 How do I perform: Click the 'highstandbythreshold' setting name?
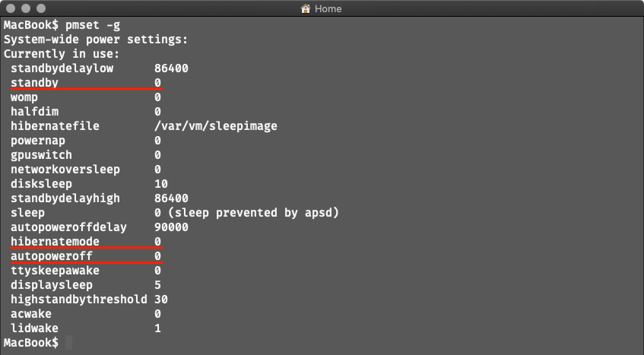pos(78,299)
